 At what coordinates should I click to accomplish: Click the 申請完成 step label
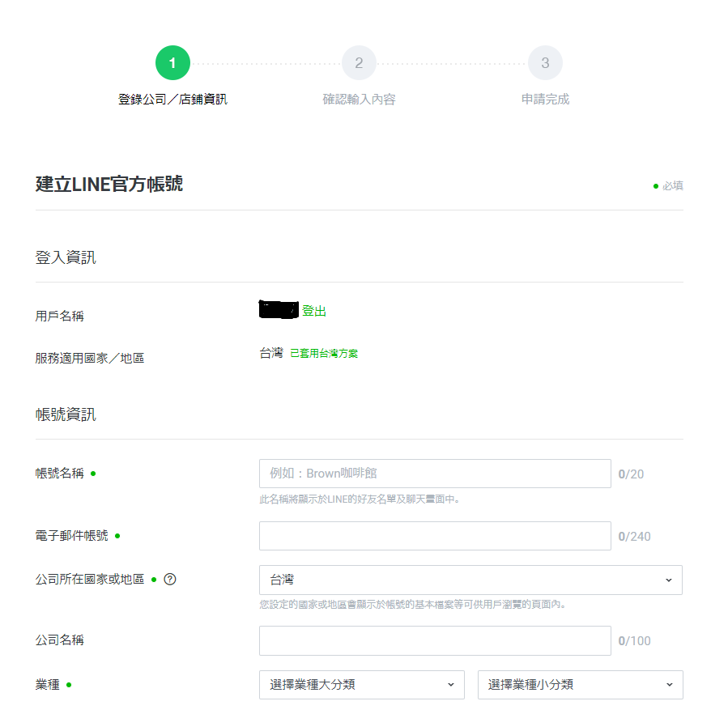545,99
